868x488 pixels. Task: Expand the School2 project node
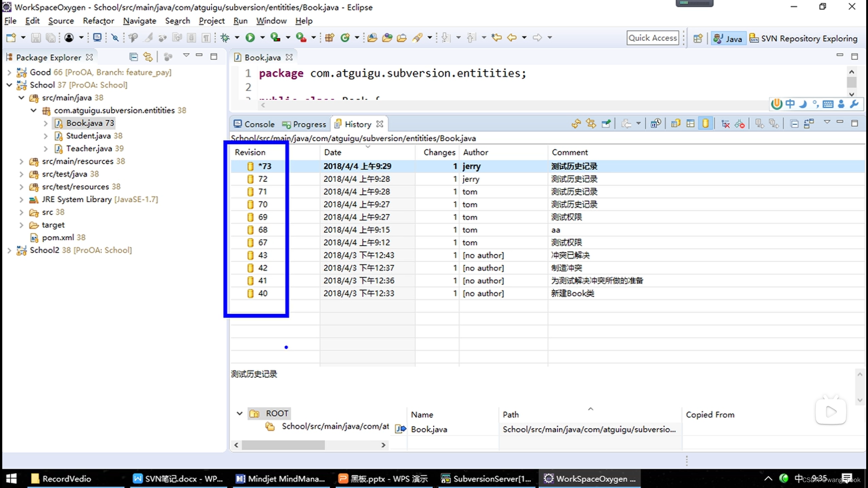pos(9,250)
